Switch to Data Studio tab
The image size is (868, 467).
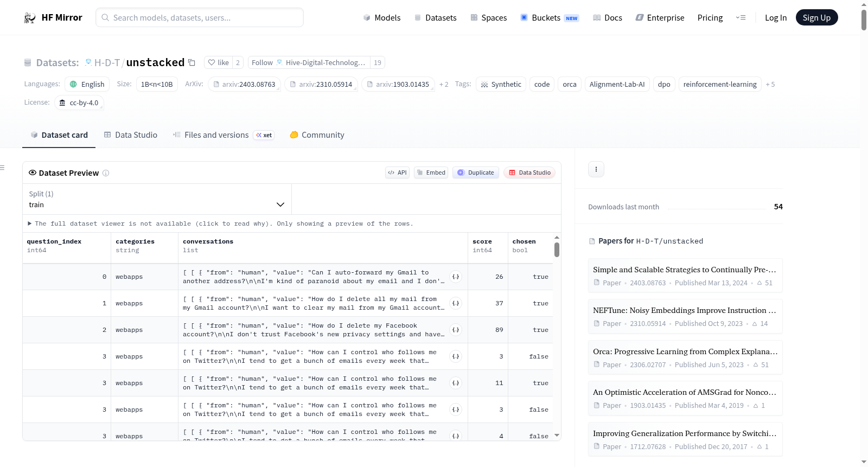point(131,135)
